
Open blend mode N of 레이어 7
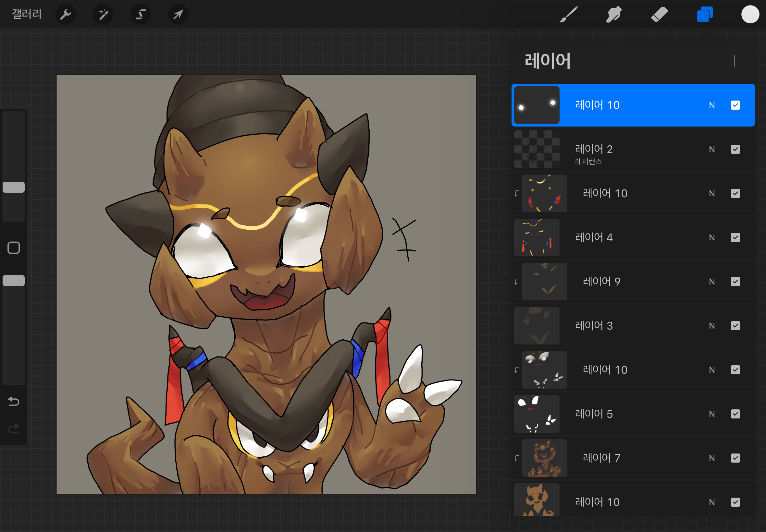tap(712, 458)
